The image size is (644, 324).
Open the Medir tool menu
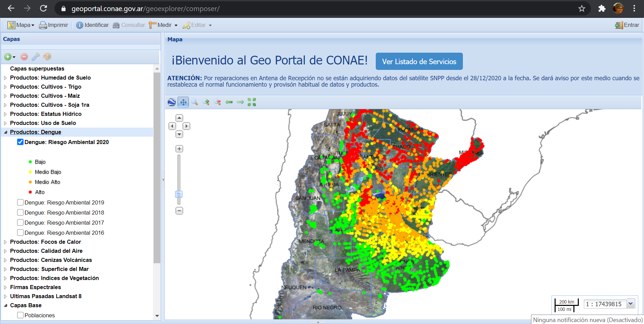(x=163, y=25)
